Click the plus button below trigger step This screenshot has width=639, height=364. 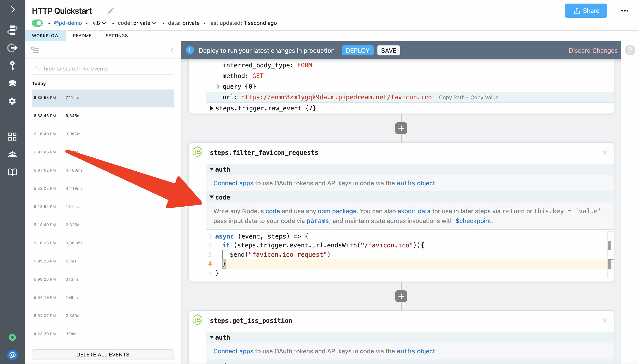[x=401, y=128]
